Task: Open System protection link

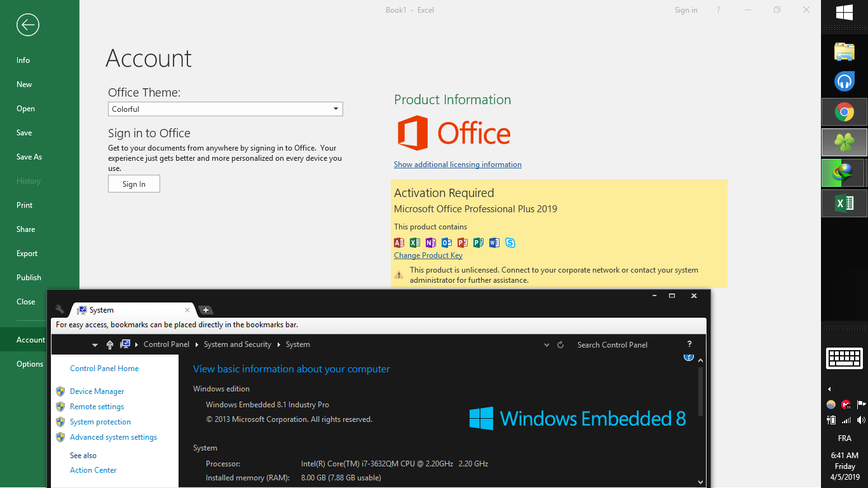Action: (100, 422)
